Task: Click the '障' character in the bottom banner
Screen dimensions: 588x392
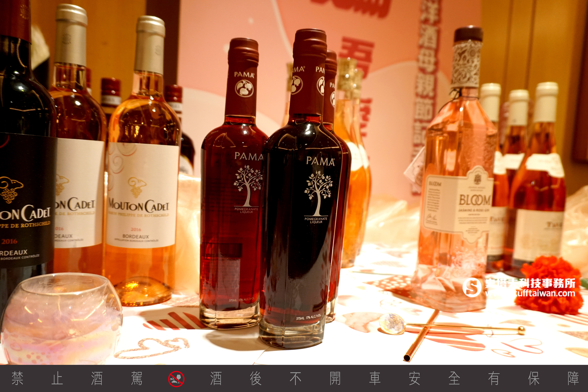Action: [573, 378]
